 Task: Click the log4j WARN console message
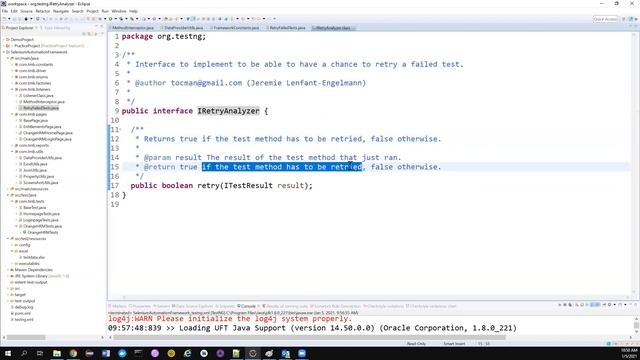[x=230, y=318]
